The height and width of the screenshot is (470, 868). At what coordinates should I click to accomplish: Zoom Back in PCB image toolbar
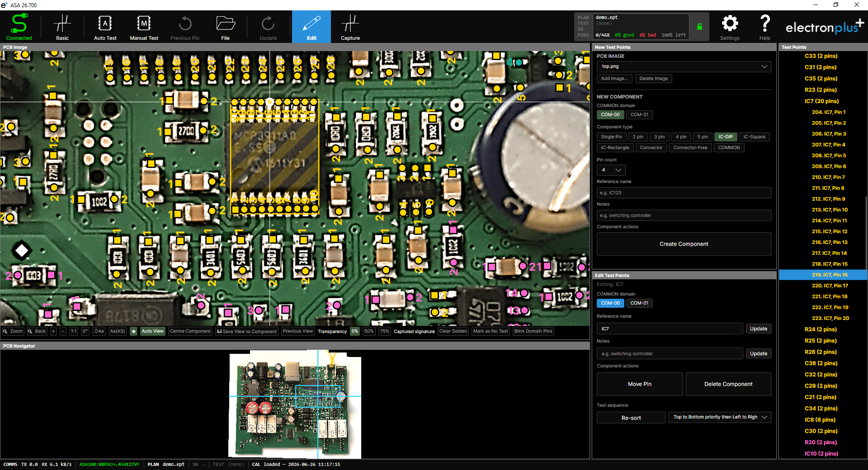click(37, 331)
